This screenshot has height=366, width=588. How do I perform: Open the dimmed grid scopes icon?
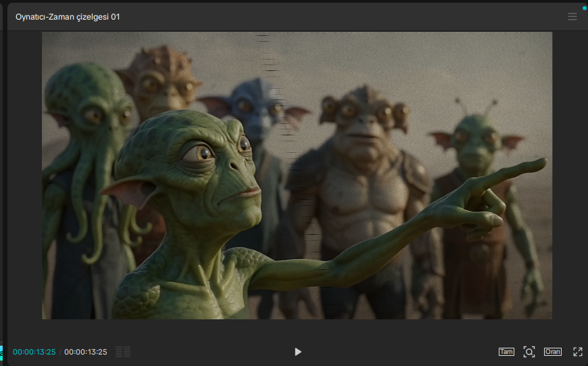123,352
